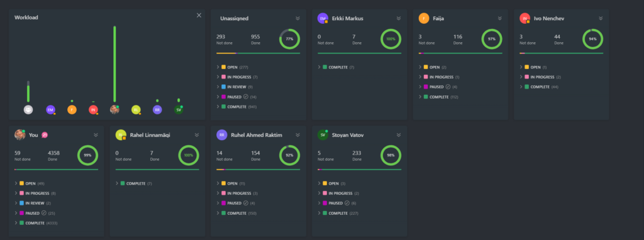
Task: Expand the OPEN status in Unassigned card
Action: coord(233,67)
